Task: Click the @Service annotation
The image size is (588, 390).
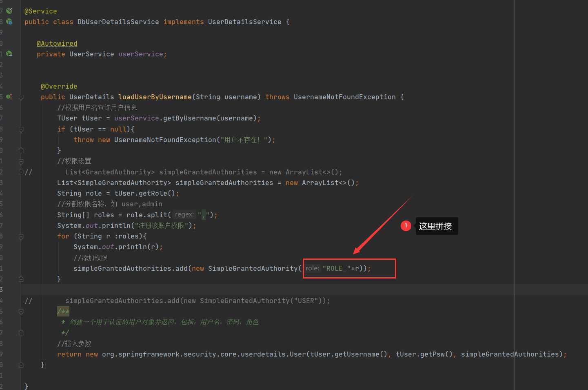Action: click(x=41, y=11)
